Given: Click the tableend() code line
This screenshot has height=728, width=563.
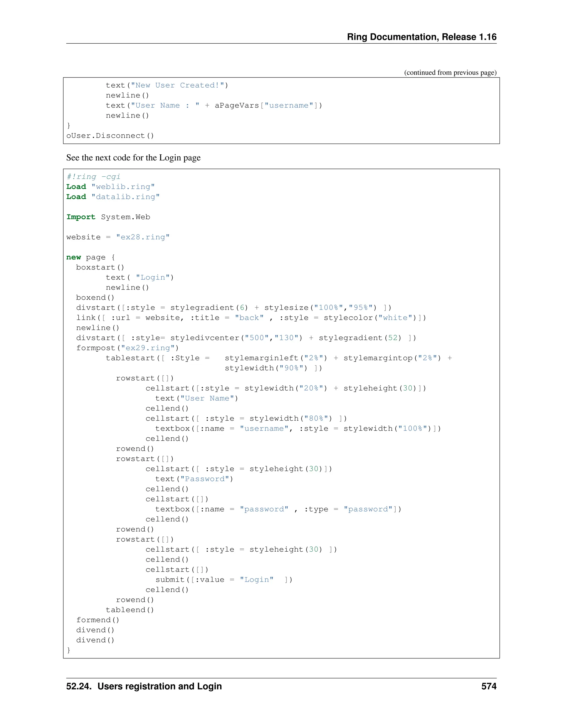Looking at the screenshot, I should pyautogui.click(x=130, y=610).
